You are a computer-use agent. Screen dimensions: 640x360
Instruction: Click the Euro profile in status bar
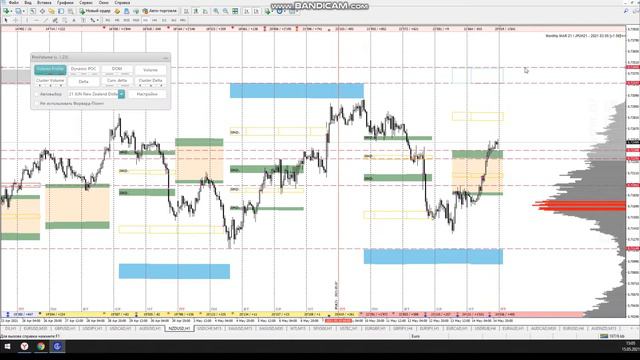coord(415,336)
